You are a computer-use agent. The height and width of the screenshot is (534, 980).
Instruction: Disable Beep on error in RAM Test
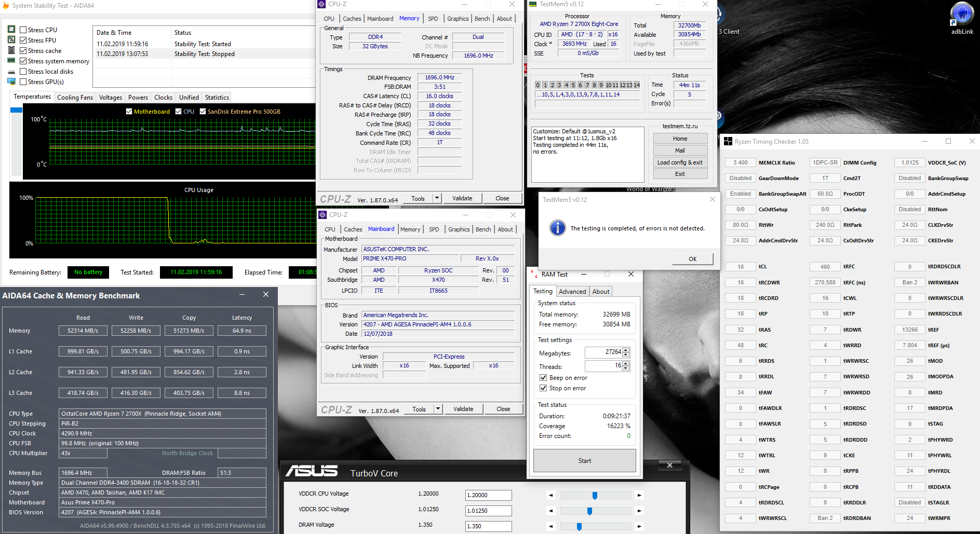pyautogui.click(x=543, y=378)
